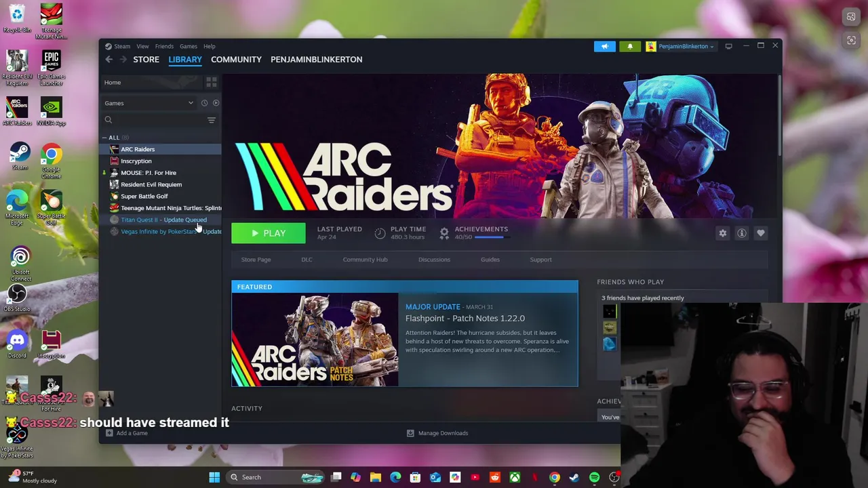Open Games menu

pos(189,46)
